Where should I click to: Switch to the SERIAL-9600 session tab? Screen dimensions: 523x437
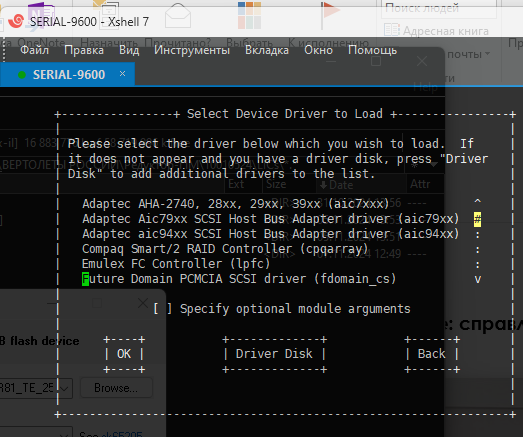coord(68,74)
